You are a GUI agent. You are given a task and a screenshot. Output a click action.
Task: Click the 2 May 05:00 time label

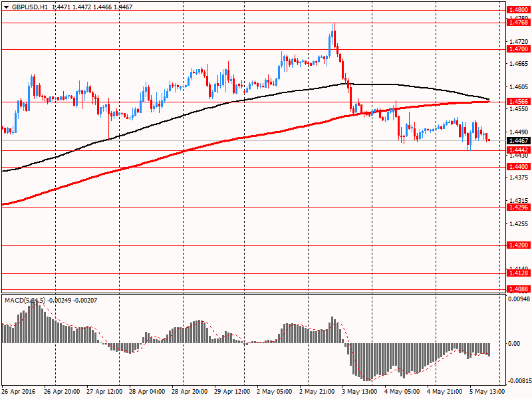click(275, 392)
